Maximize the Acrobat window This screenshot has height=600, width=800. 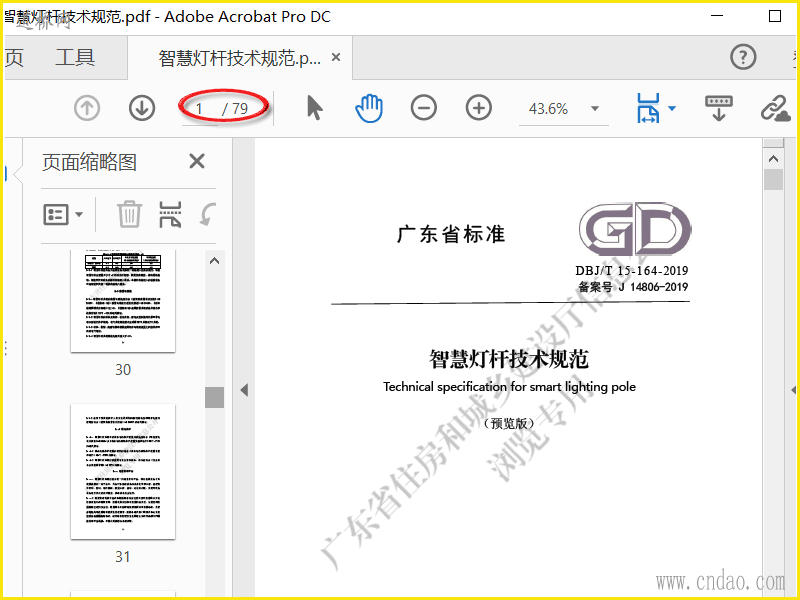point(774,16)
